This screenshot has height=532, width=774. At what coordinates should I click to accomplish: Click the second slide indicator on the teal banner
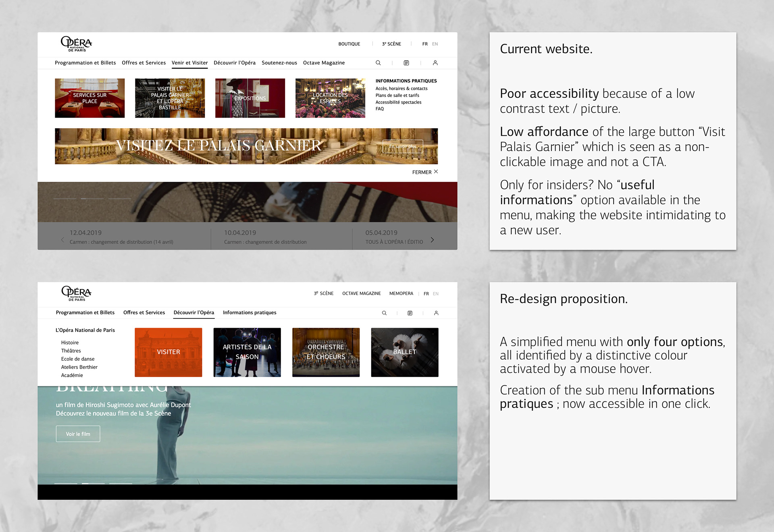(x=93, y=483)
